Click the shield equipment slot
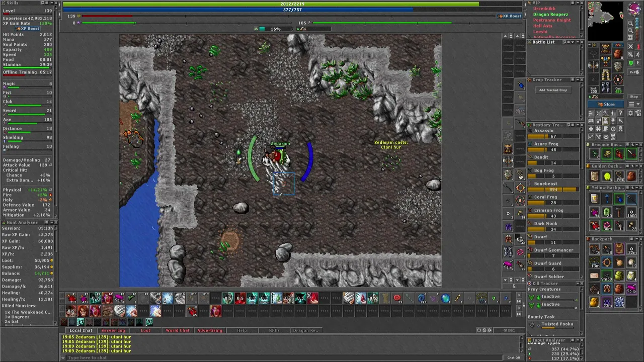The height and width of the screenshot is (362, 644). tap(618, 66)
